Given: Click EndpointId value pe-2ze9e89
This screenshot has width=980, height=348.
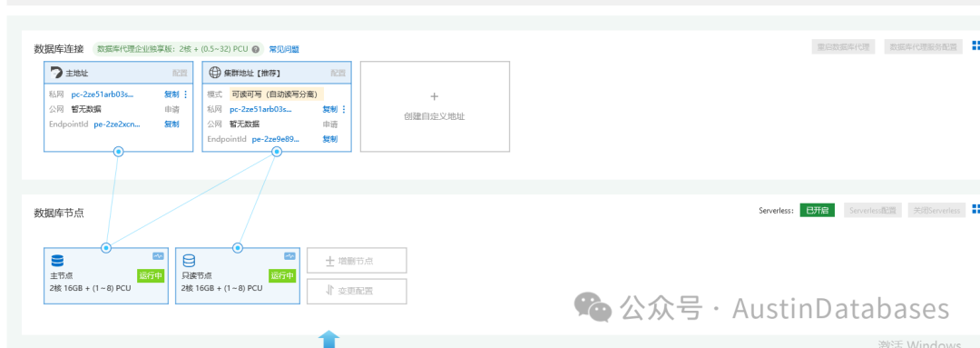Looking at the screenshot, I should coord(275,139).
